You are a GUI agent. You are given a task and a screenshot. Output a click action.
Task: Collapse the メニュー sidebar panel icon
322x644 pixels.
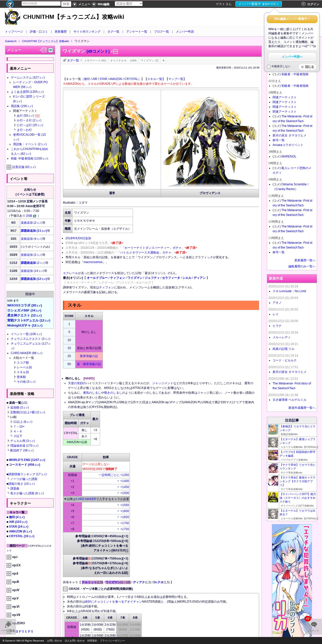44,50
